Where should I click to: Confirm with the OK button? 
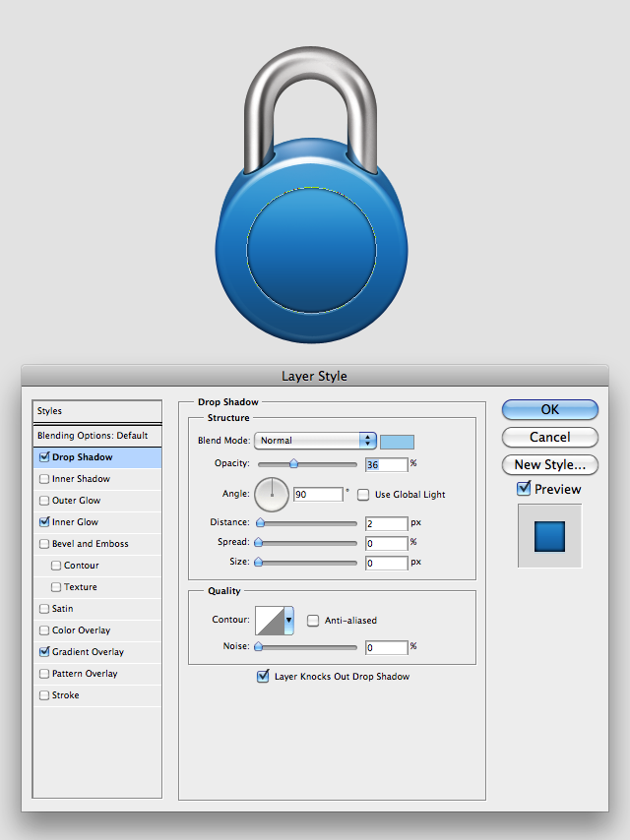550,410
